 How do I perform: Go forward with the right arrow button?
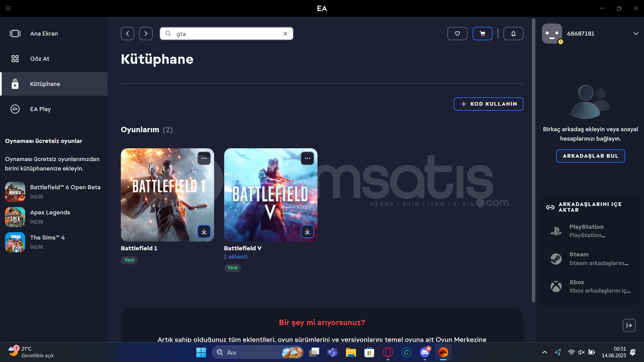tap(146, 34)
